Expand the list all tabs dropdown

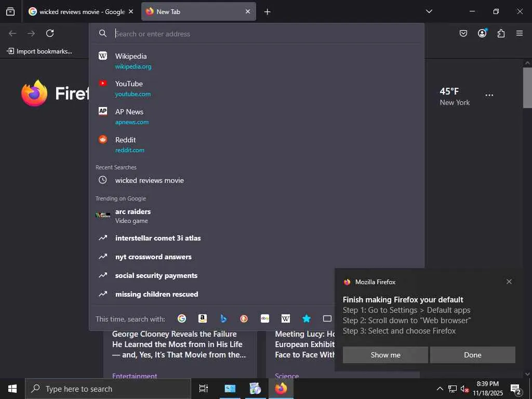pos(429,11)
